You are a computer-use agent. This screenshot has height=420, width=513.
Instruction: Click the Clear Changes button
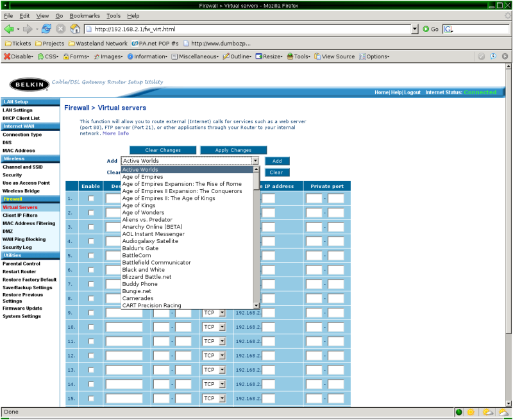[x=163, y=150]
